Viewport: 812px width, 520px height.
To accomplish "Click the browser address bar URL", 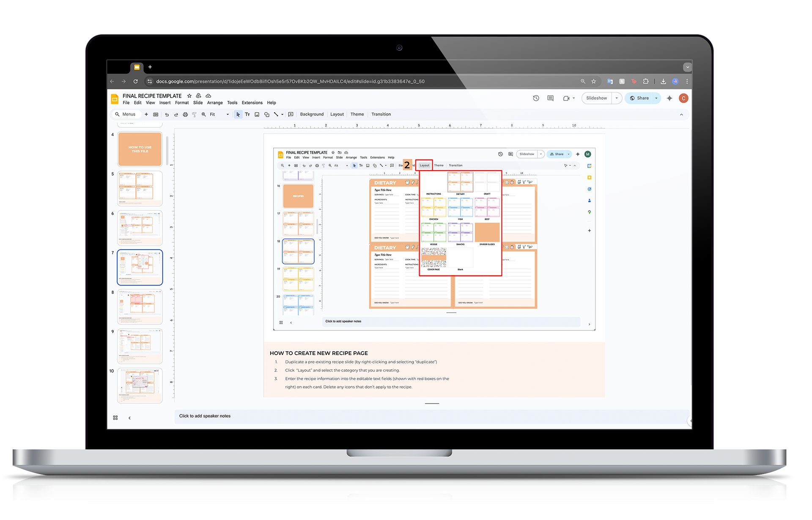I will [x=290, y=81].
